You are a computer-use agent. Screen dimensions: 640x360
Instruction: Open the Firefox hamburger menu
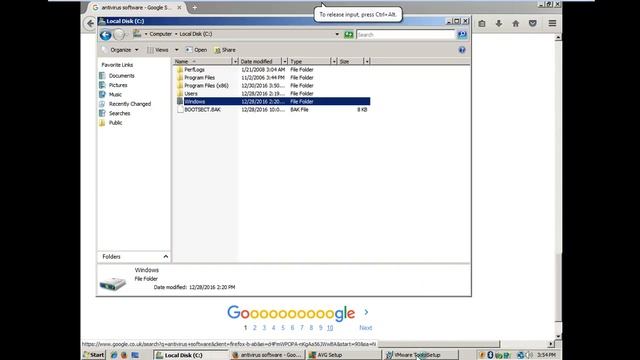pyautogui.click(x=552, y=23)
